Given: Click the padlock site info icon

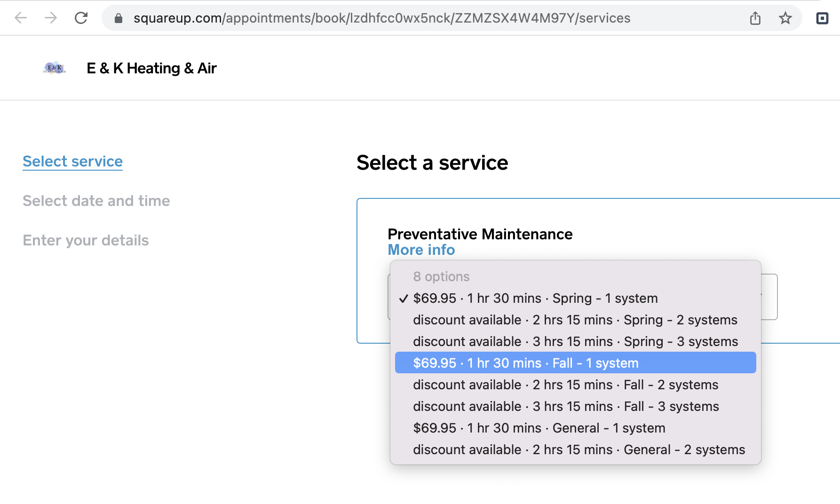Looking at the screenshot, I should point(119,18).
